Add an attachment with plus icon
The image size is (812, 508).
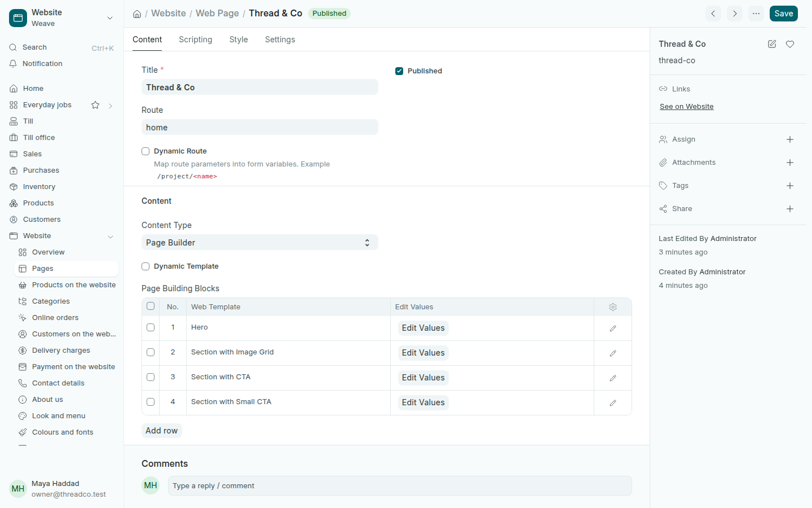tap(790, 163)
